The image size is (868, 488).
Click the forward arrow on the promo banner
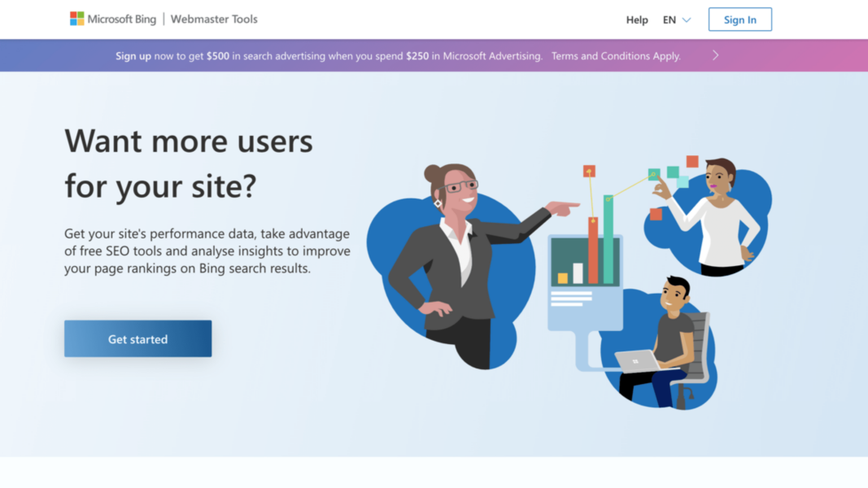click(714, 55)
